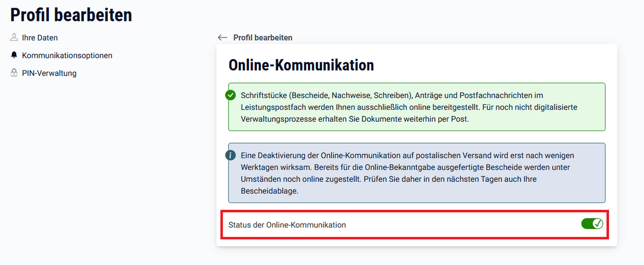Viewport: 644px width, 265px height.
Task: Click the back arrow above the card
Action: coord(223,38)
